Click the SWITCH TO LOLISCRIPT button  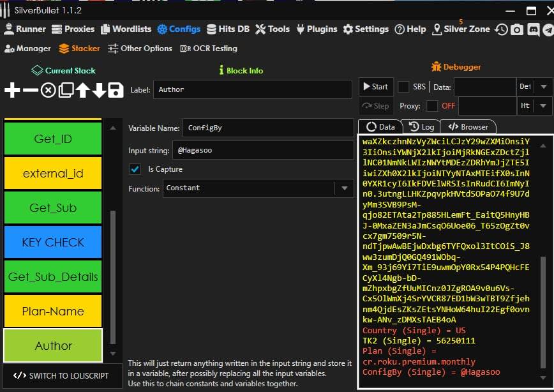(61, 375)
